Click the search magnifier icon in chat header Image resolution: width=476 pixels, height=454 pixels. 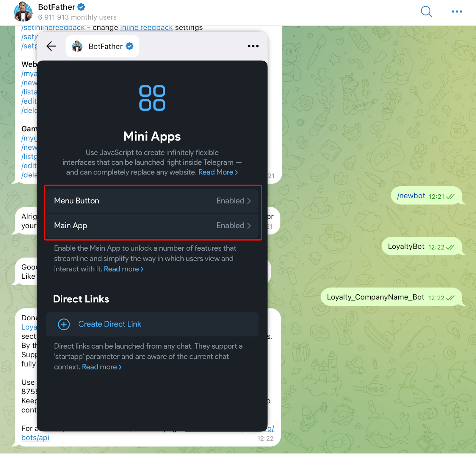pos(426,12)
